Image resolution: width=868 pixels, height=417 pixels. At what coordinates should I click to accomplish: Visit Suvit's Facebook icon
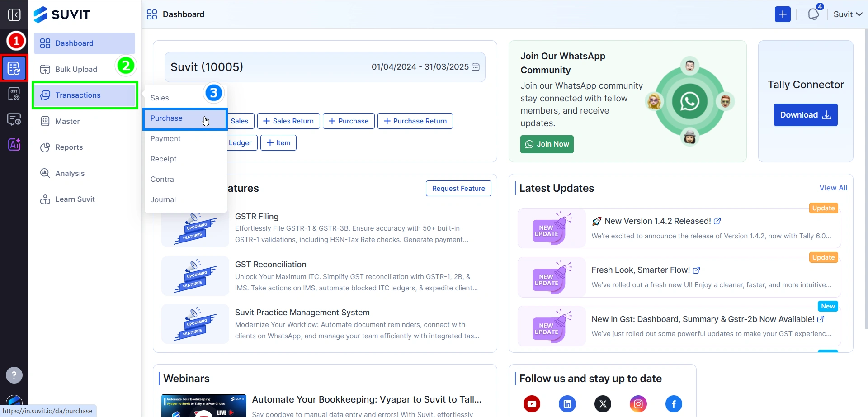tap(674, 404)
